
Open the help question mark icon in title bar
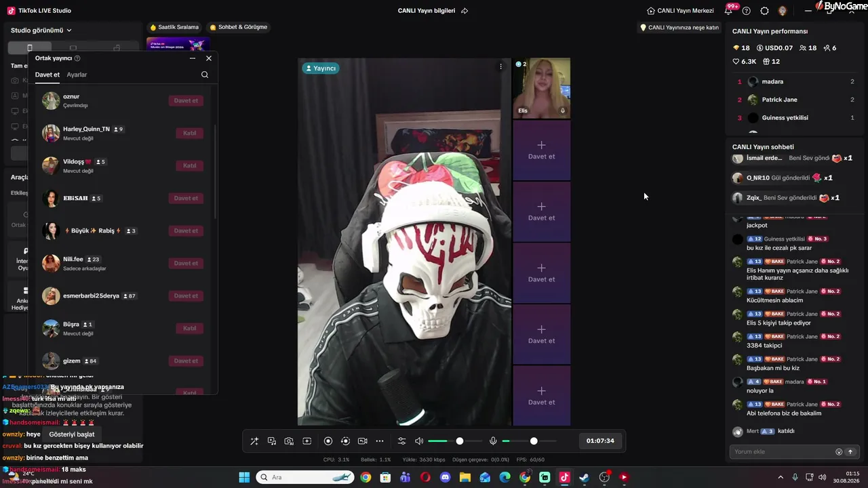tap(747, 11)
